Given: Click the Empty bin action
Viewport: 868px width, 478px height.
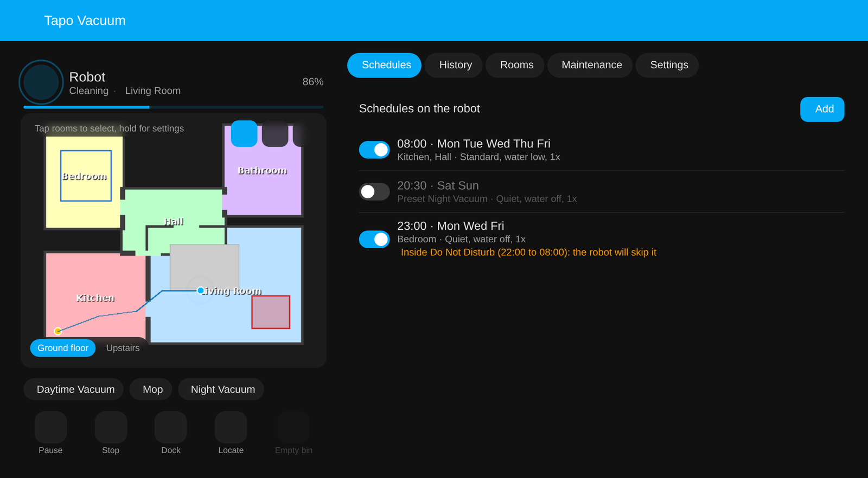Looking at the screenshot, I should pos(293,427).
